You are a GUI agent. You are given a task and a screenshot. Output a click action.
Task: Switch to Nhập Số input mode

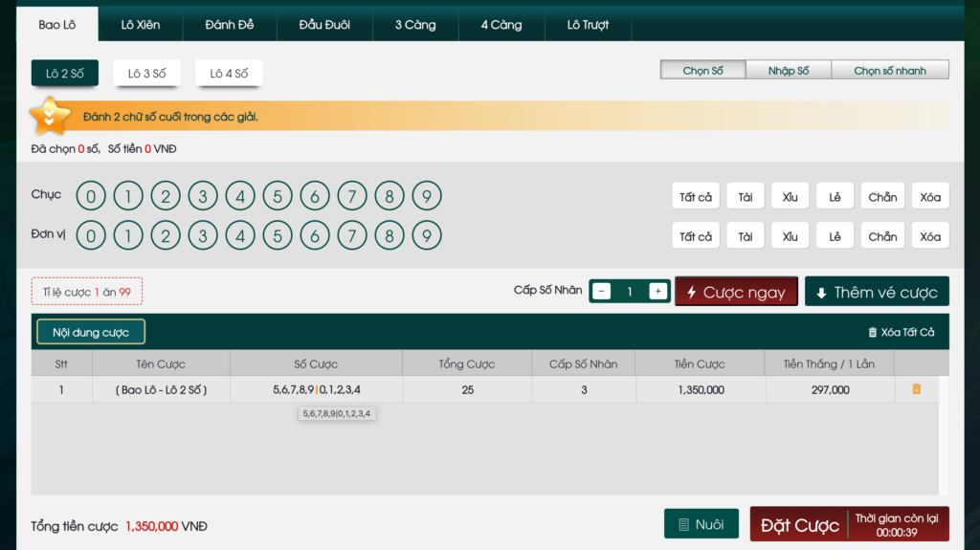(788, 71)
